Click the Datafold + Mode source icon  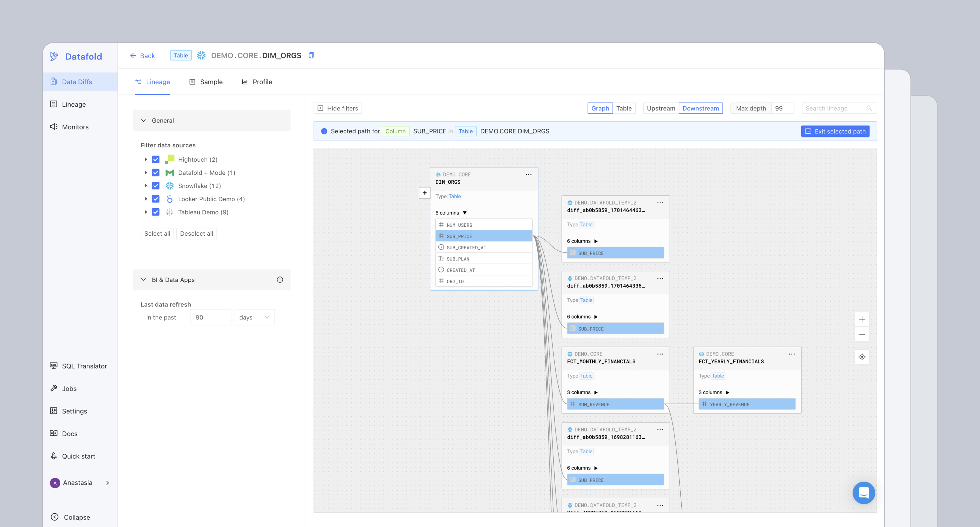click(170, 173)
